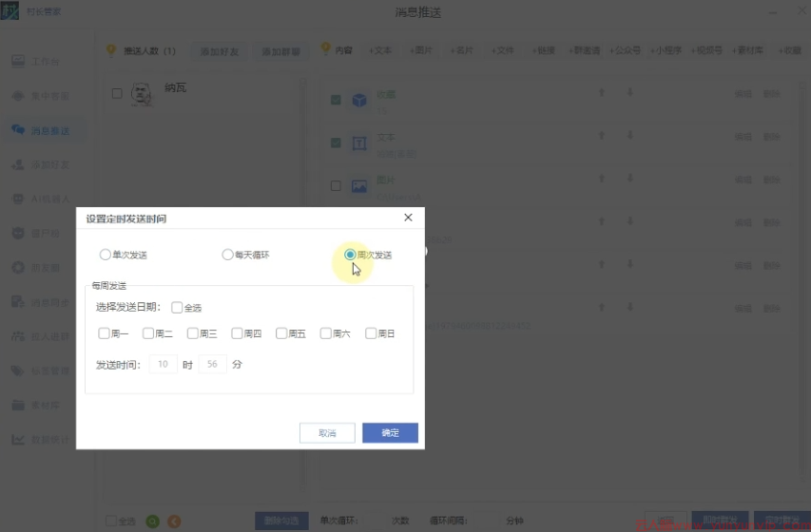The width and height of the screenshot is (811, 532).
Task: Click the down arrow on the 文本 row
Action: 629,137
